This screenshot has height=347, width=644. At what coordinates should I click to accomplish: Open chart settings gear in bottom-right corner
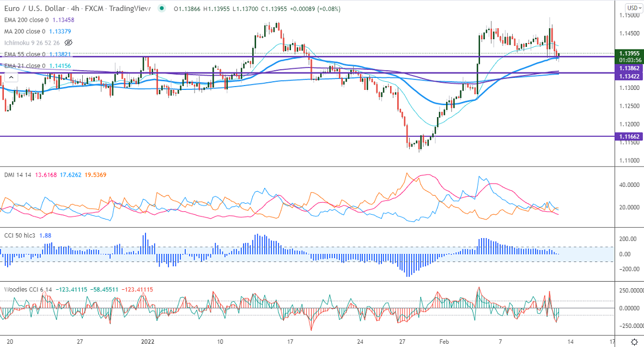634,342
